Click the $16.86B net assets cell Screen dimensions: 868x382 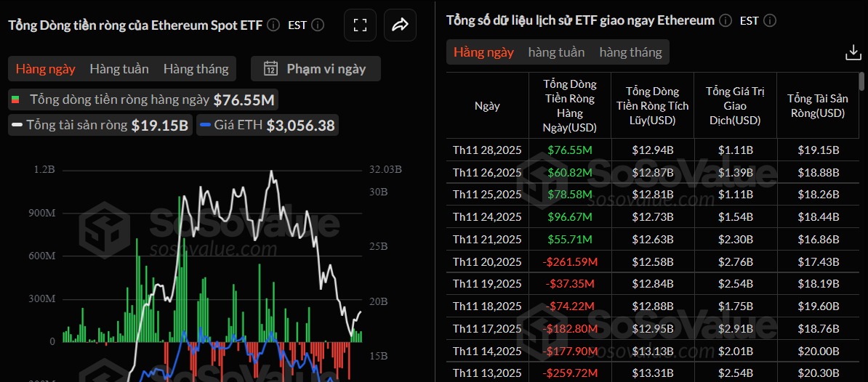pos(818,239)
